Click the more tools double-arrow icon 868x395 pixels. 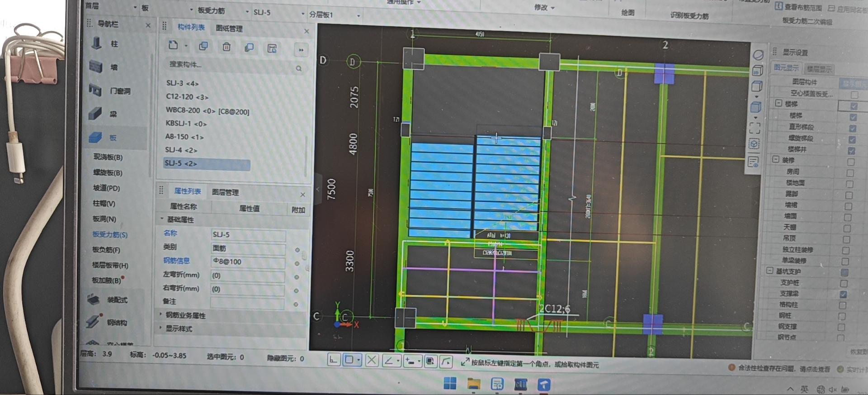tap(301, 50)
